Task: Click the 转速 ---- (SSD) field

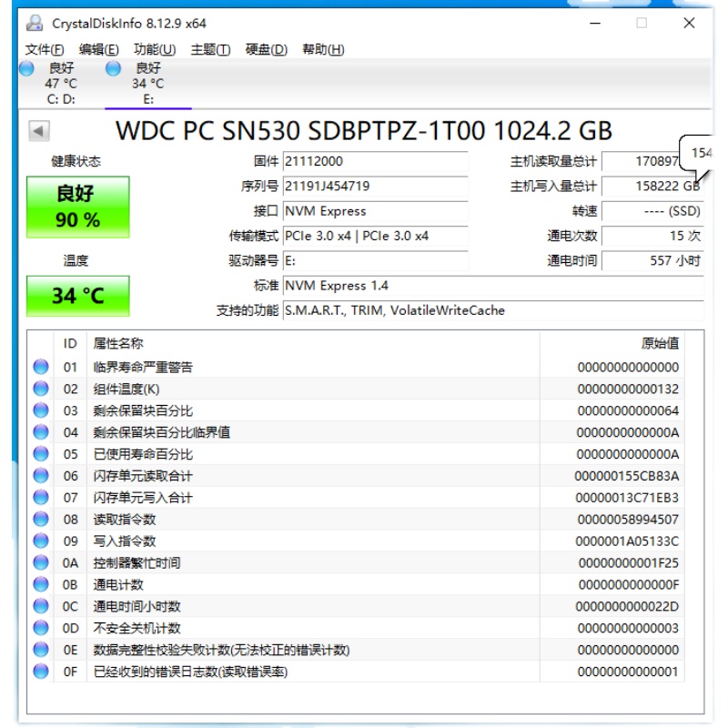Action: point(652,211)
